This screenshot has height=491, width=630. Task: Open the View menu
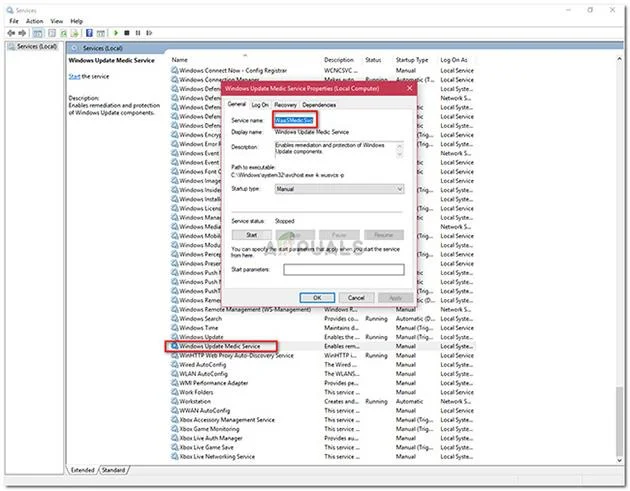pyautogui.click(x=57, y=21)
